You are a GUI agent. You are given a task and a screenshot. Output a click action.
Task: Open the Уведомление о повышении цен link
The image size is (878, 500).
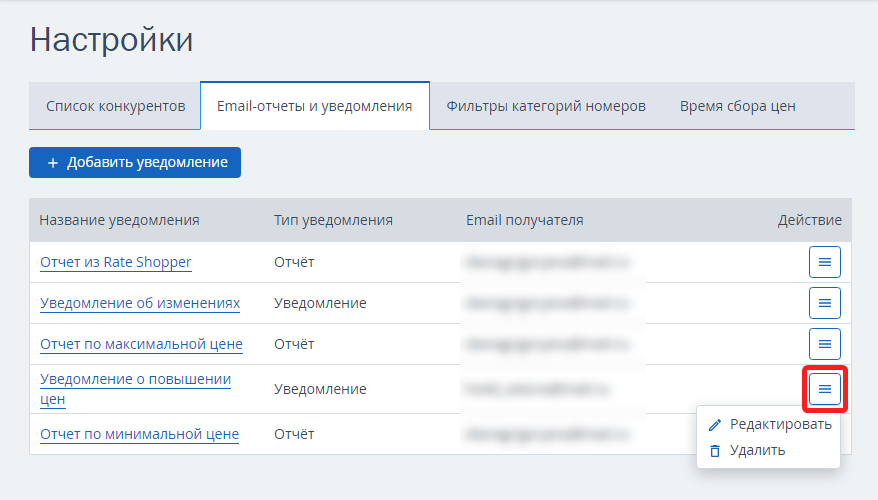(136, 389)
